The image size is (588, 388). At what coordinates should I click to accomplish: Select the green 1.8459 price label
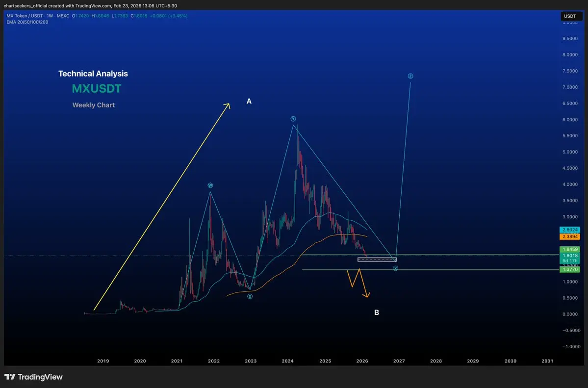tap(570, 249)
